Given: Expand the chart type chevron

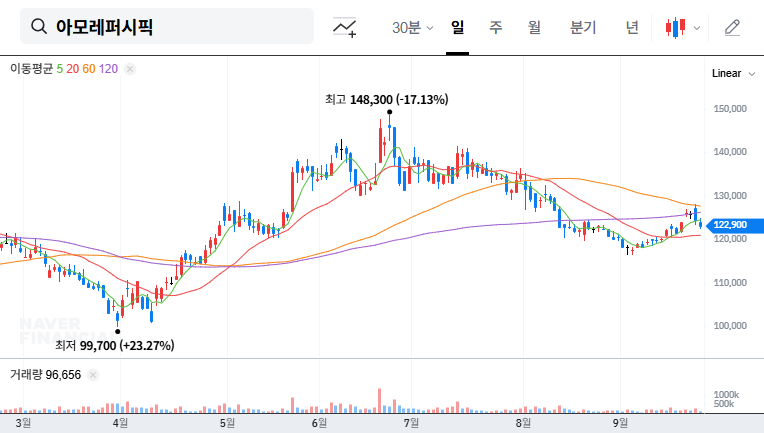Looking at the screenshot, I should [x=697, y=28].
